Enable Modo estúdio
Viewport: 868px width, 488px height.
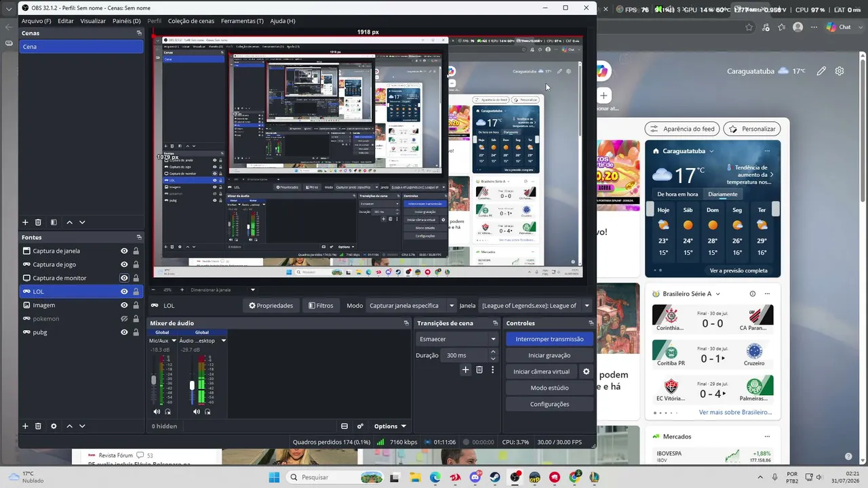click(x=549, y=388)
